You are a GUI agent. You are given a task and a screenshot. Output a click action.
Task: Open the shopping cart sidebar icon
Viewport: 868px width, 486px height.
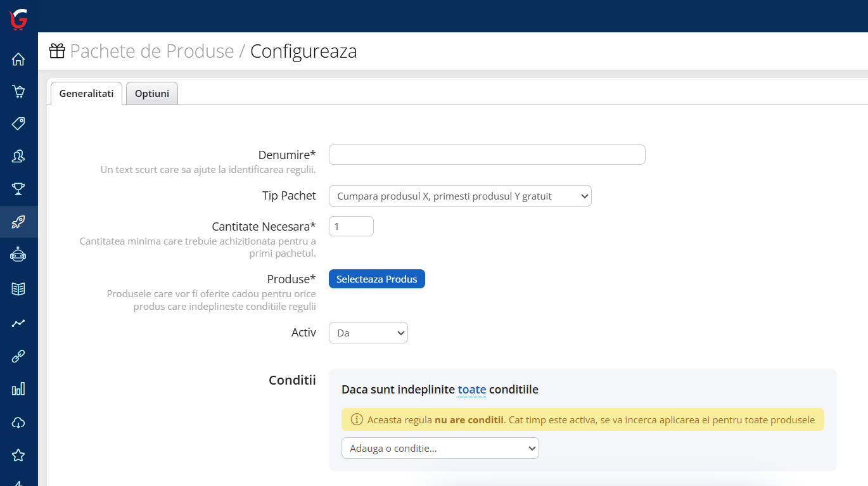click(x=18, y=91)
